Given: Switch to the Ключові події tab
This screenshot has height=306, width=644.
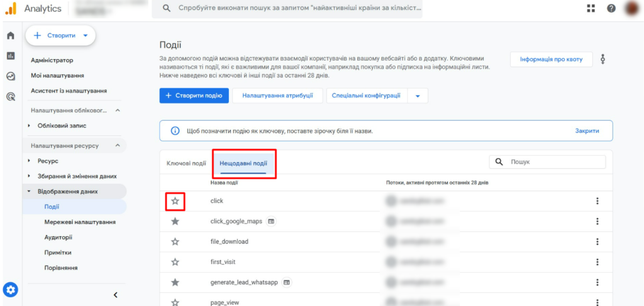Looking at the screenshot, I should click(x=186, y=163).
